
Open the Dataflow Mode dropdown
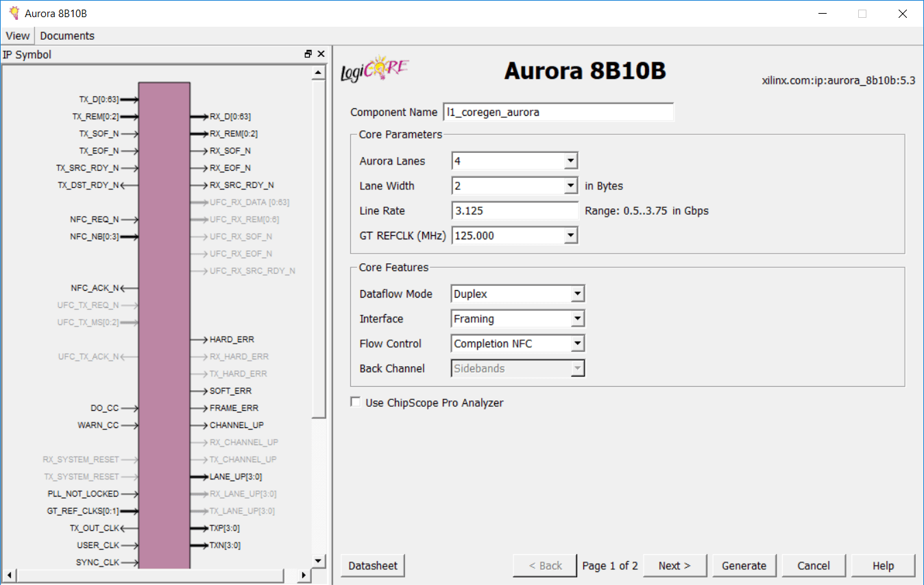[576, 294]
